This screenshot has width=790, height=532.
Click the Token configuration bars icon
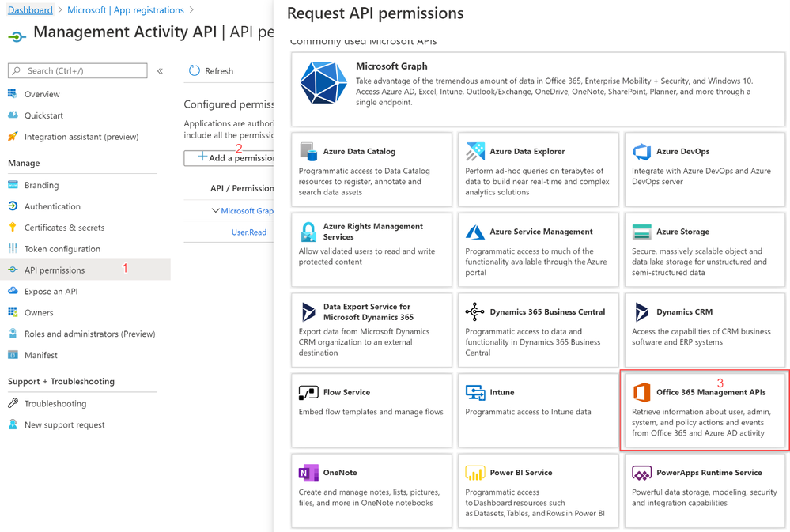coord(13,248)
